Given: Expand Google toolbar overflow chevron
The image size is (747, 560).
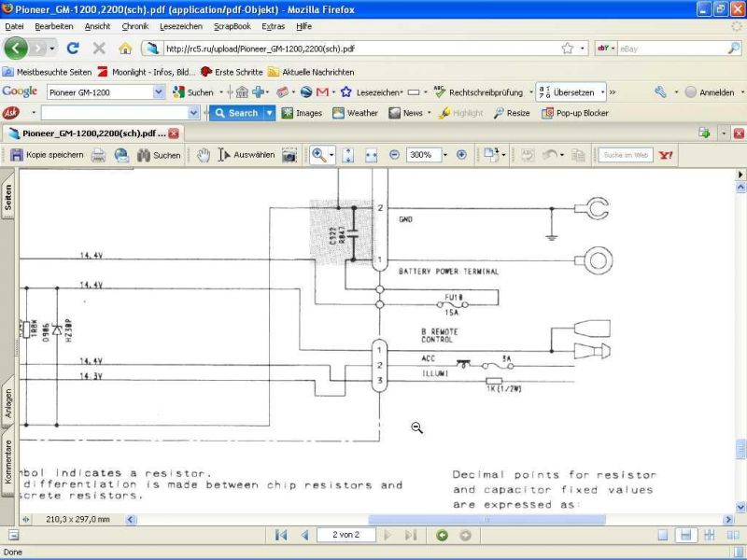Looking at the screenshot, I should [x=613, y=92].
